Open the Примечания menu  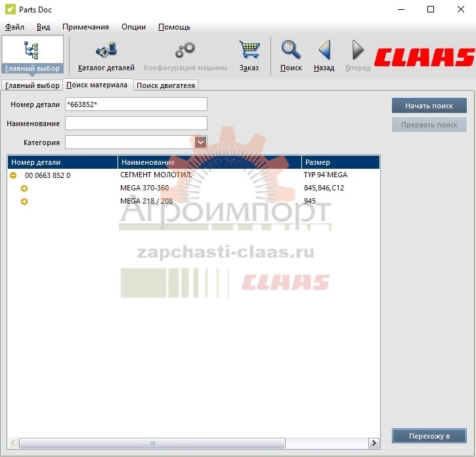coord(85,27)
